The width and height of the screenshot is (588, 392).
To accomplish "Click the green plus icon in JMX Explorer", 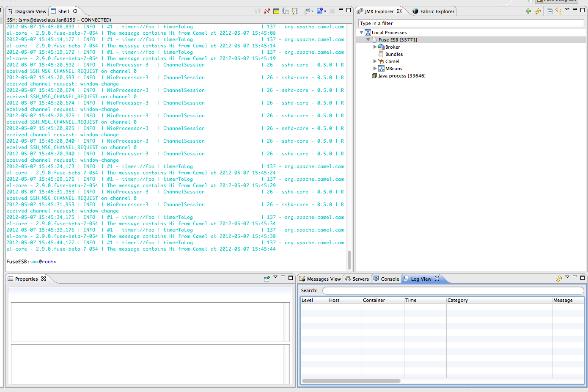I will click(528, 11).
